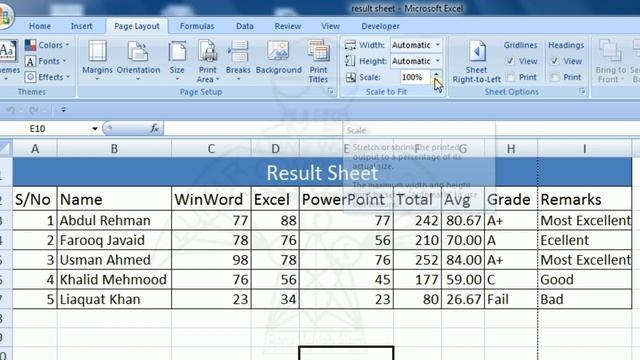Select column I header

[584, 149]
